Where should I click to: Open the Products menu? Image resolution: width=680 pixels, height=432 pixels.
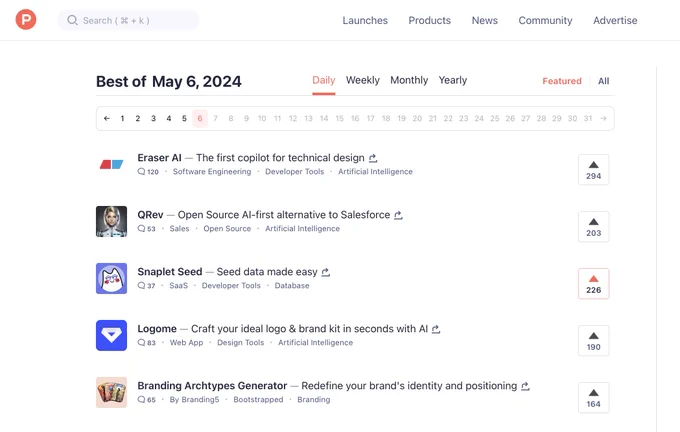pos(429,20)
